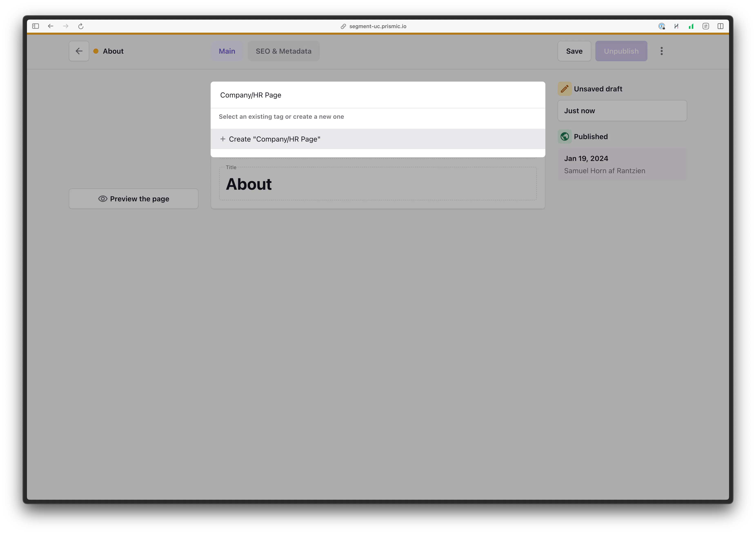Click the Published globe icon
Screen dimensions: 756x534
point(564,136)
